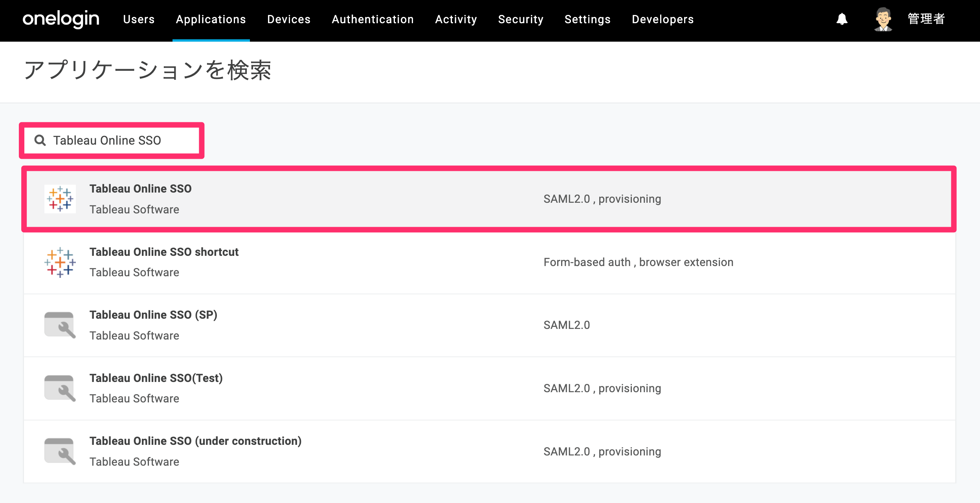Click 'SAML2.0 , provisioning' in under construction row
The width and height of the screenshot is (980, 503).
pyautogui.click(x=602, y=452)
